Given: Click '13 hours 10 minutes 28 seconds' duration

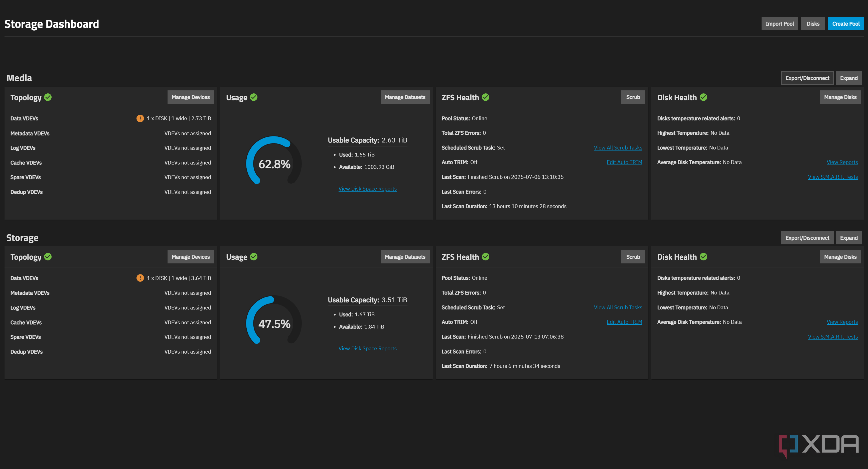Looking at the screenshot, I should tap(528, 206).
